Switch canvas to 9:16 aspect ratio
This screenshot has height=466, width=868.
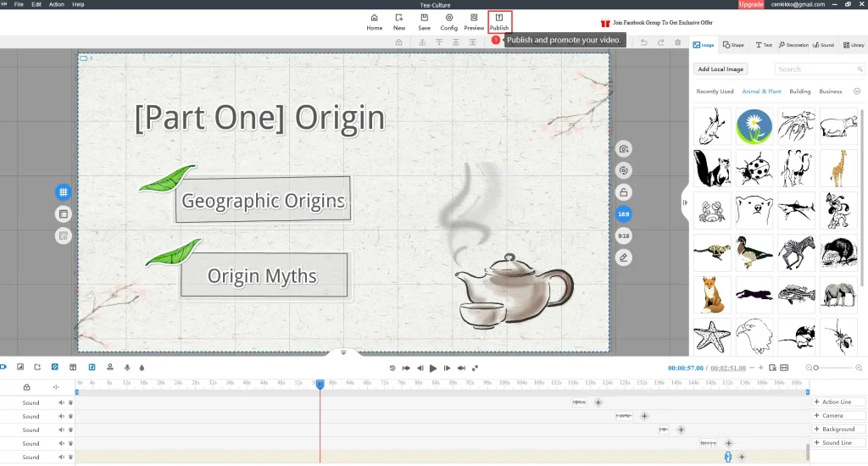624,236
